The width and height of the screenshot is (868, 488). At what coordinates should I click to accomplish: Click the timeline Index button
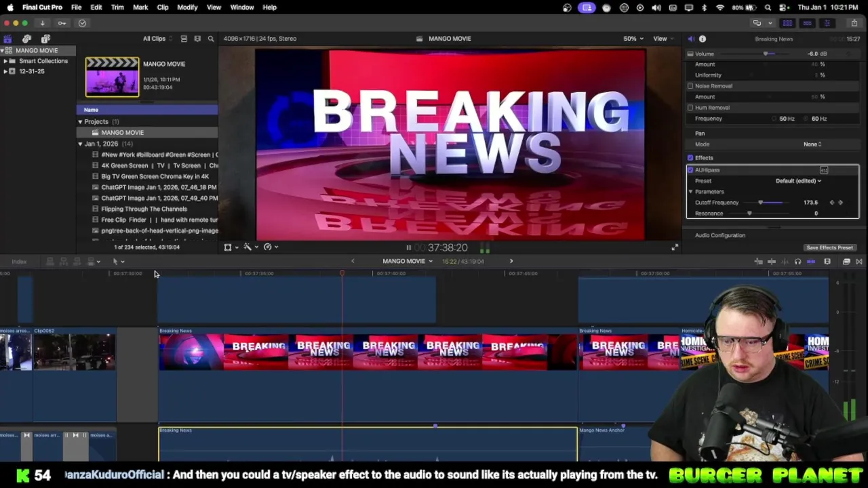pyautogui.click(x=19, y=262)
